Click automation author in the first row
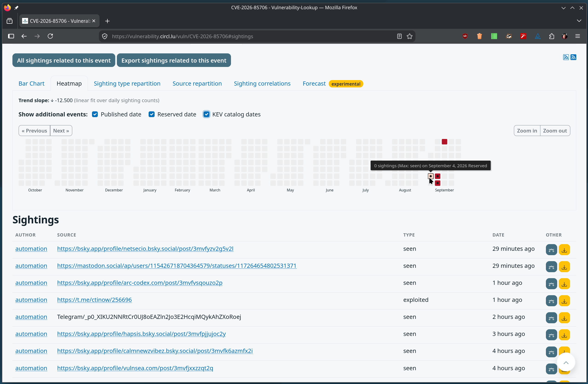 click(31, 248)
